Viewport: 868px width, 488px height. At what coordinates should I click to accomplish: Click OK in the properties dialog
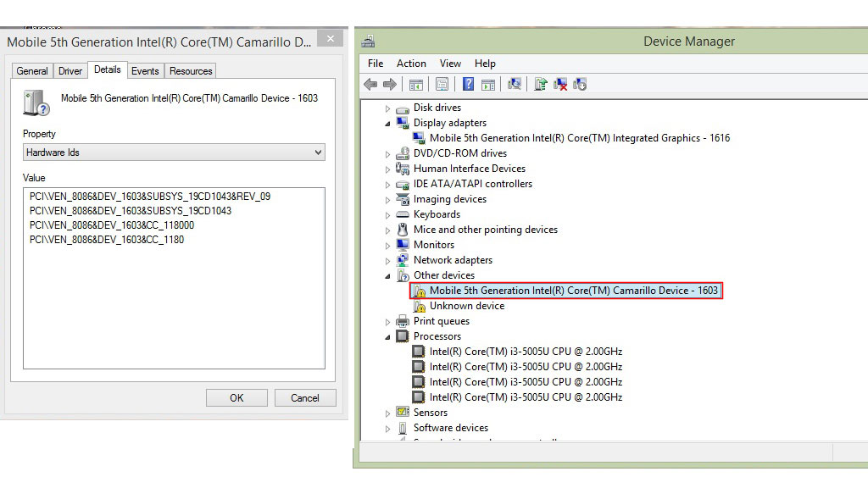236,398
